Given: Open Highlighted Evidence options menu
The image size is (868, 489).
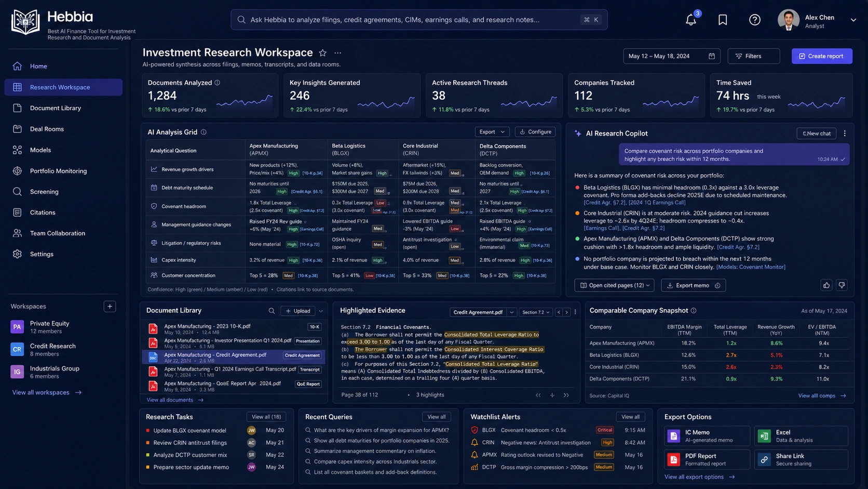Looking at the screenshot, I should [x=575, y=312].
